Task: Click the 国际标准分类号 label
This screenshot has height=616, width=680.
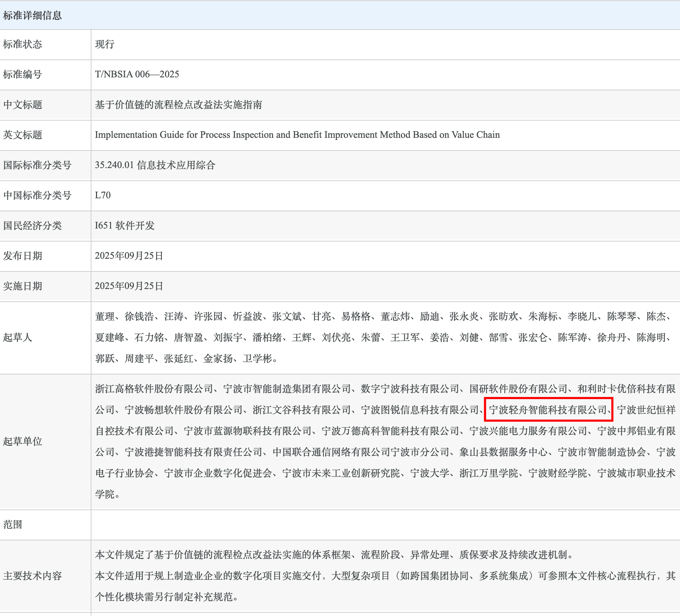Action: [x=37, y=165]
